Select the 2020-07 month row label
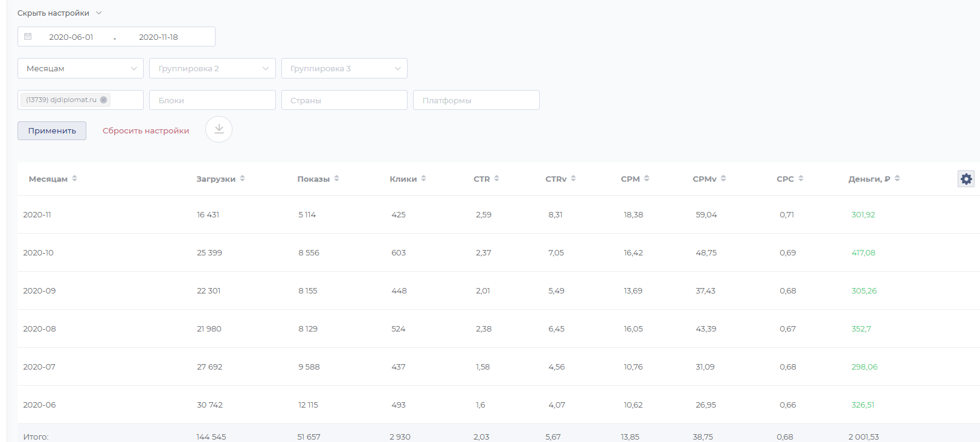 pos(39,367)
